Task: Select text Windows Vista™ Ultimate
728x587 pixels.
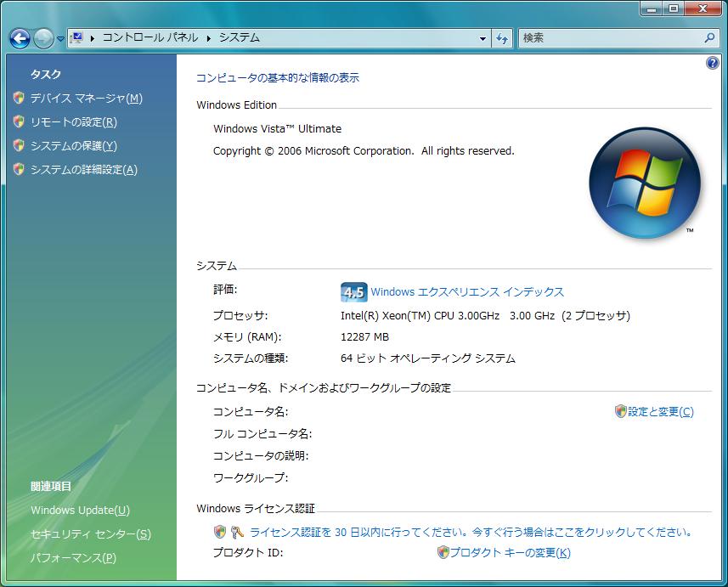Action: pyautogui.click(x=277, y=128)
